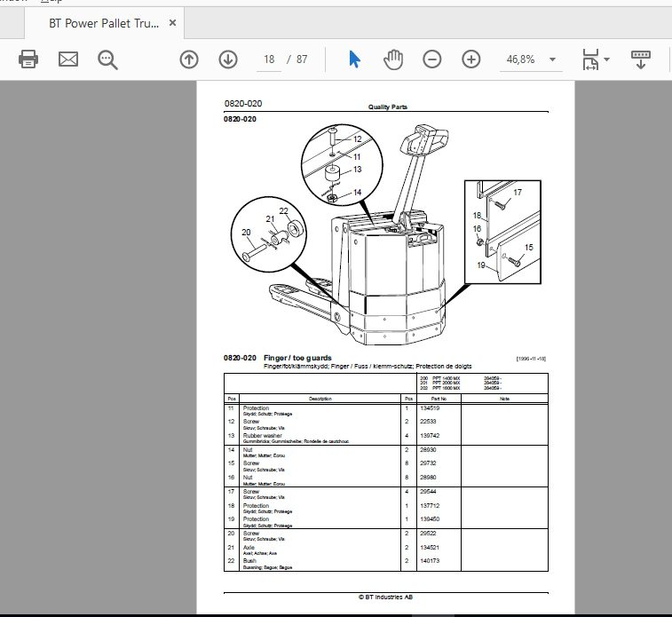Click callout number 22 in diagram
672x617 pixels.
point(284,210)
